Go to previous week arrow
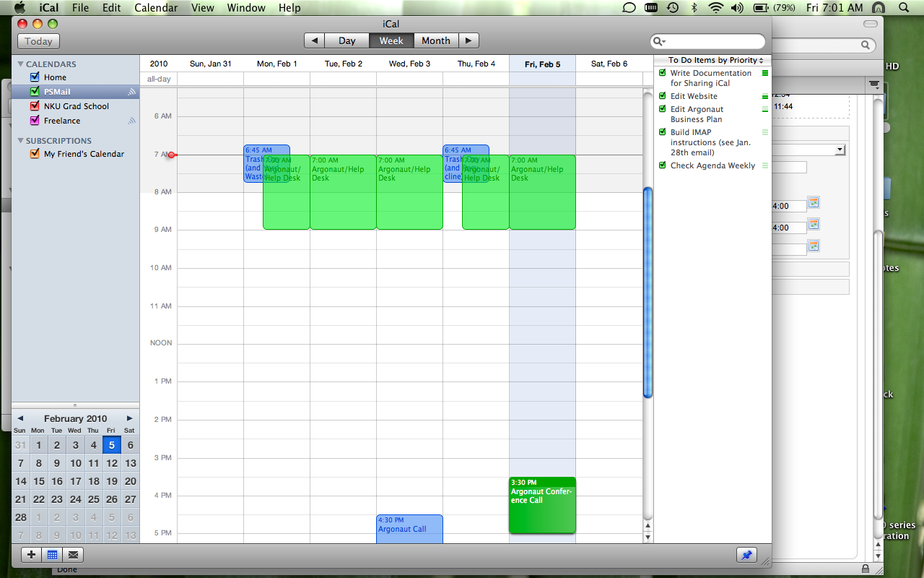924x578 pixels. pyautogui.click(x=314, y=40)
